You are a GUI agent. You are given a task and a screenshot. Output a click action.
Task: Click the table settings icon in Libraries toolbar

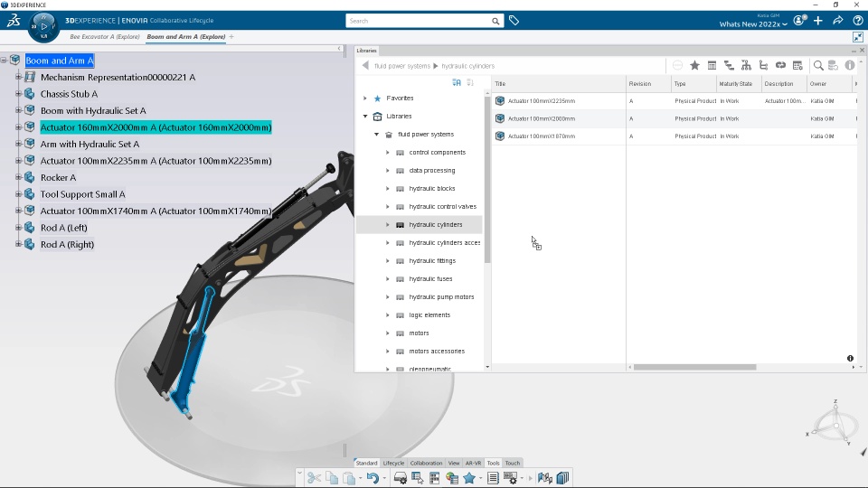[797, 65]
